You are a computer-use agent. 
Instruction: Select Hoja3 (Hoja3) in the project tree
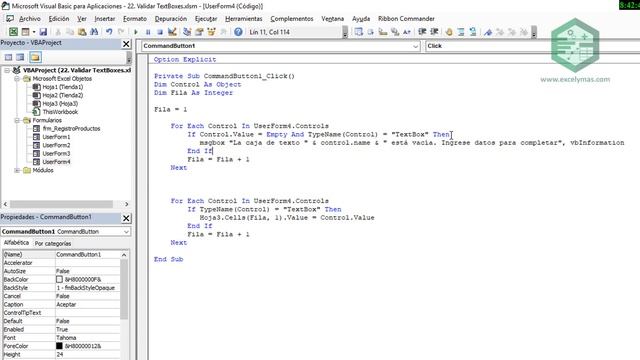click(x=60, y=104)
